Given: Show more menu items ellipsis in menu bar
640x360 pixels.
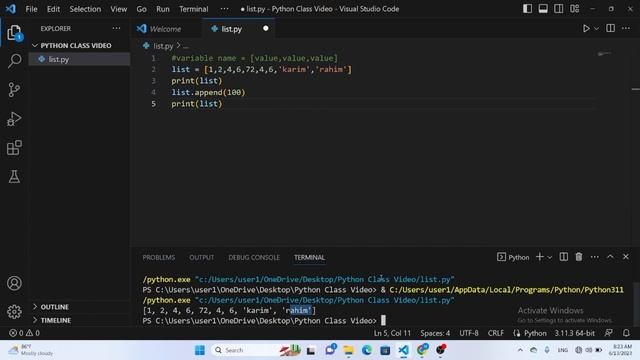Looking at the screenshot, I should coord(224,9).
